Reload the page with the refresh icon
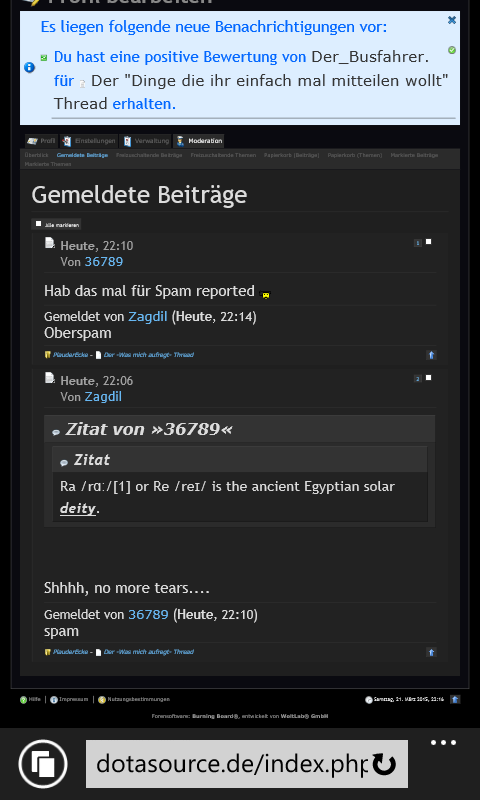The image size is (480, 800). pos(384,764)
